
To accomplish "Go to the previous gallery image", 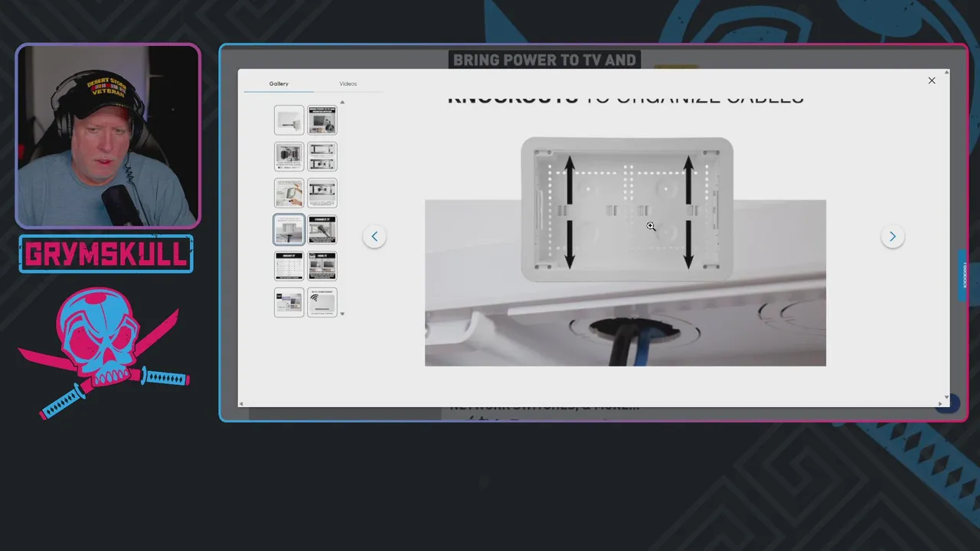I will pos(374,236).
